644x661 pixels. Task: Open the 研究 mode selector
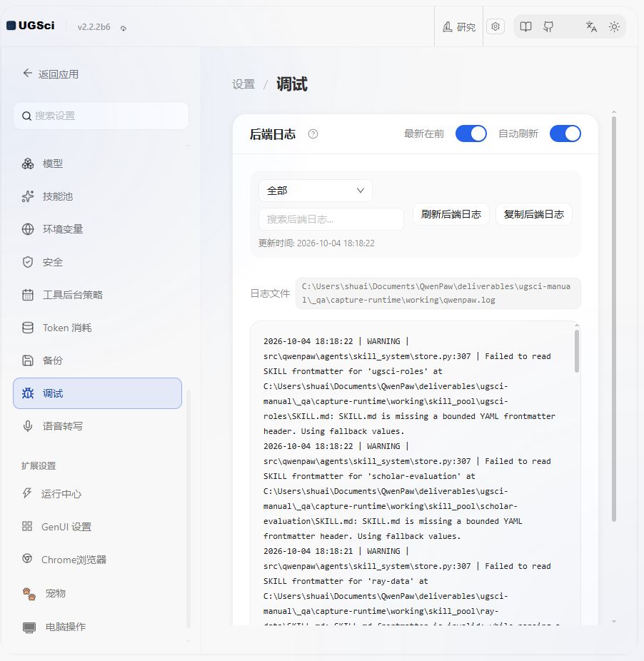tap(459, 27)
